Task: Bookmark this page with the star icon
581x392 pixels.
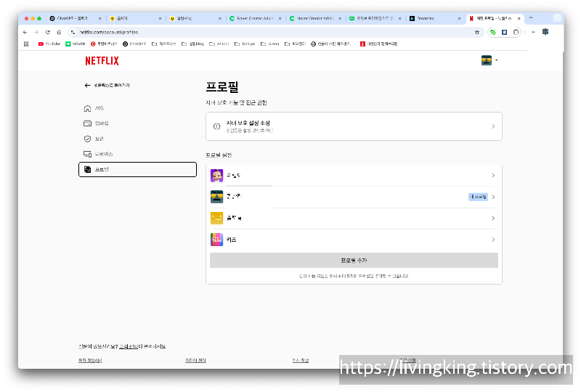Action: (x=477, y=32)
